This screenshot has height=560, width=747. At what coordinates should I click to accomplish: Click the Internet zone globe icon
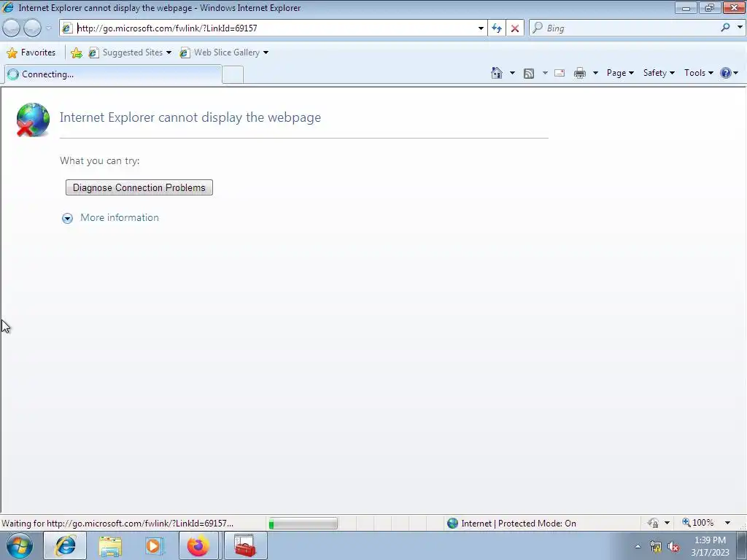tap(452, 524)
